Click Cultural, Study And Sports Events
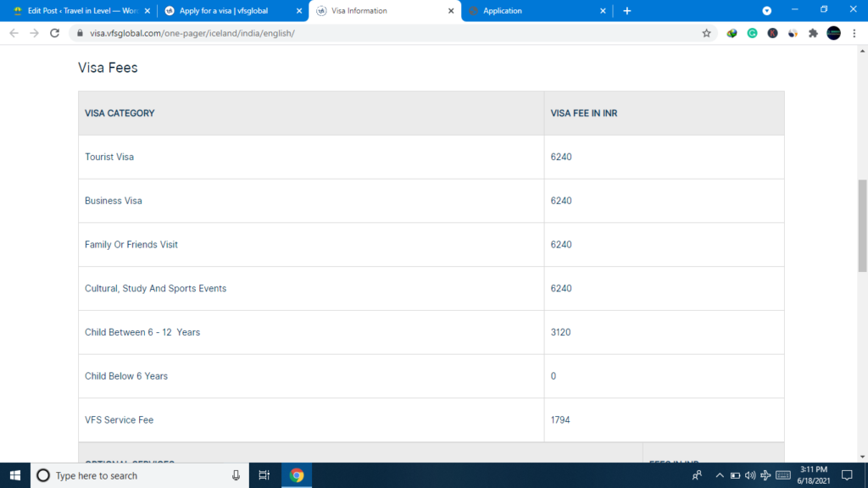The height and width of the screenshot is (488, 868). click(x=156, y=288)
